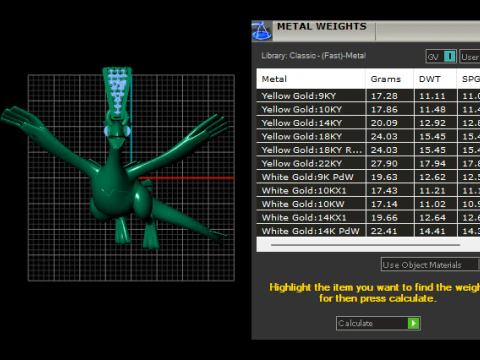Image resolution: width=480 pixels, height=360 pixels.
Task: Click the 27.90 grams value
Action: point(384,163)
